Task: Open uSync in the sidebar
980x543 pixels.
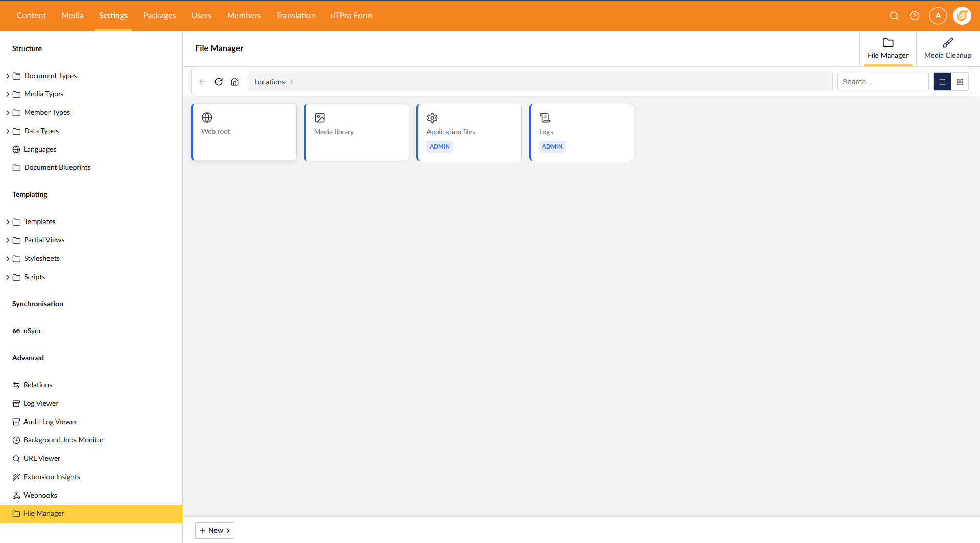Action: coord(33,331)
